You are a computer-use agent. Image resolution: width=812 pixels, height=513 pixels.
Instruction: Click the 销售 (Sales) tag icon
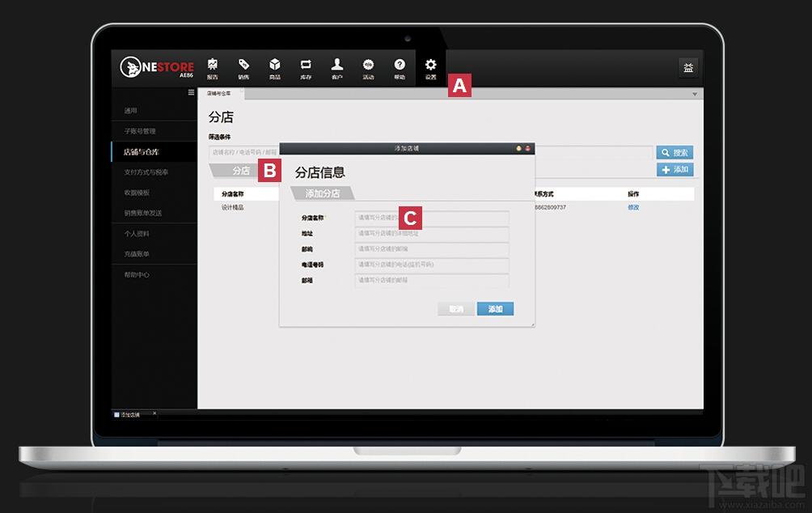click(x=243, y=68)
